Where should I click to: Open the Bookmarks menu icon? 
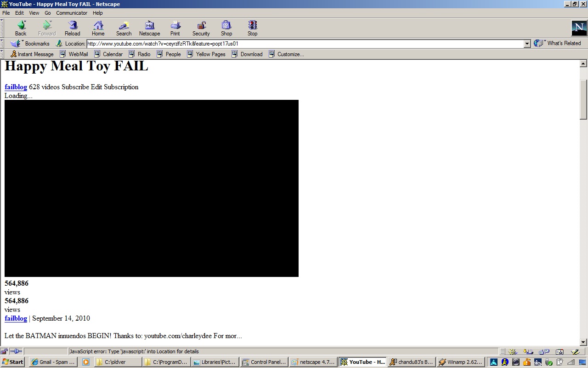[16, 44]
